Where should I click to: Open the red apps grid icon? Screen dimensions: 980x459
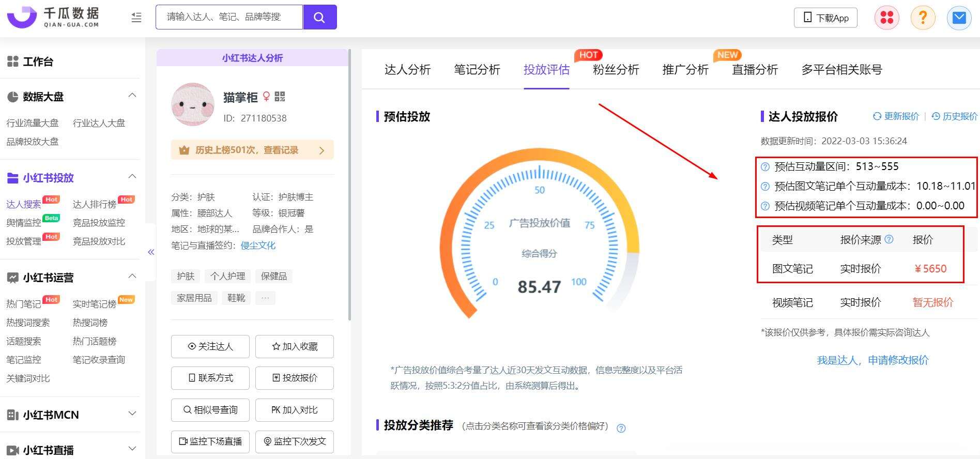pyautogui.click(x=887, y=18)
